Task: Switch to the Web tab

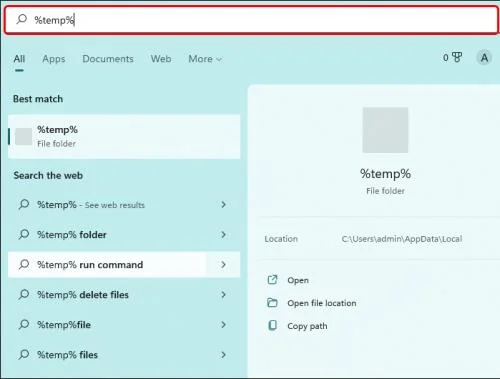Action: coord(161,59)
